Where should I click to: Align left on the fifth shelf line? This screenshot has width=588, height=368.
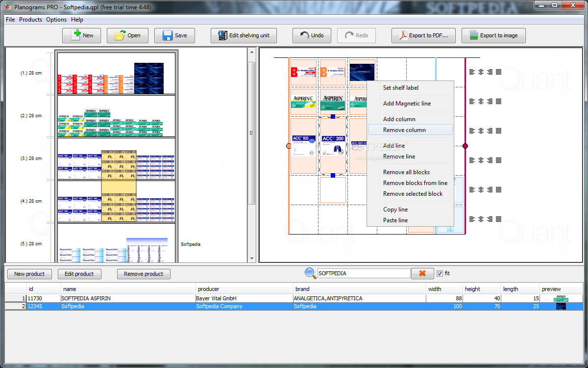pos(472,189)
